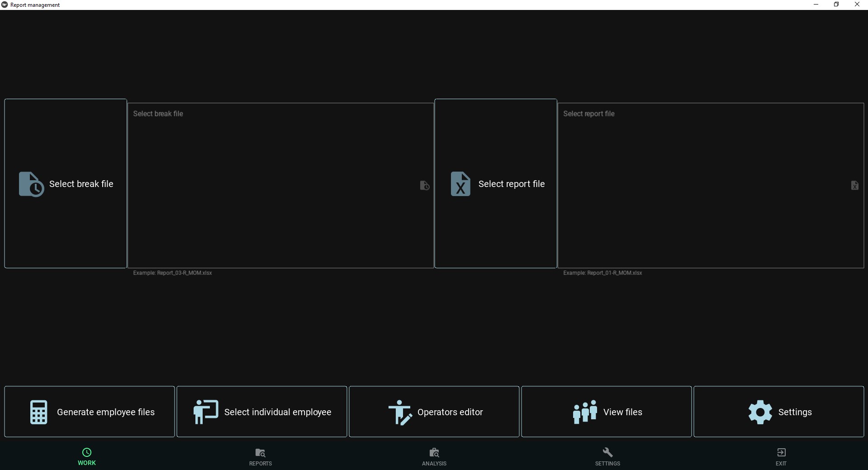This screenshot has height=470, width=868.
Task: Click the Example: Report_03-R_MOM.xlsx hint text
Action: pyautogui.click(x=172, y=273)
